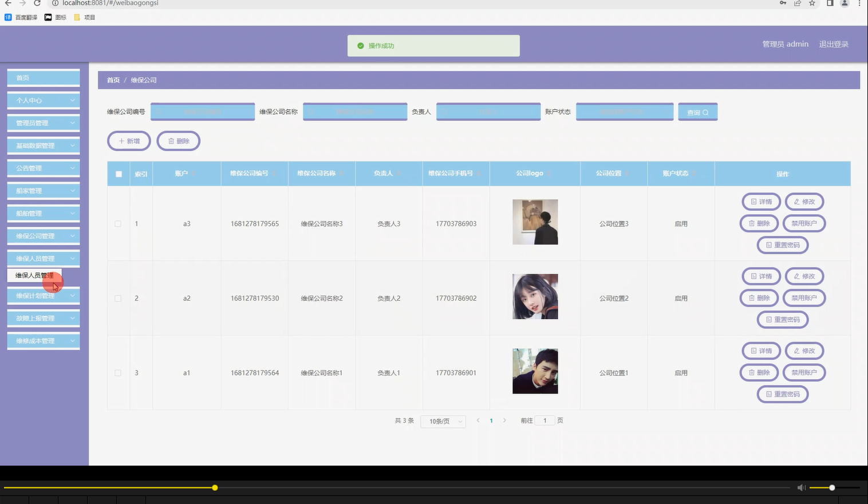Click the 查询 search magnifier icon
Image resolution: width=868 pixels, height=504 pixels.
click(x=705, y=112)
